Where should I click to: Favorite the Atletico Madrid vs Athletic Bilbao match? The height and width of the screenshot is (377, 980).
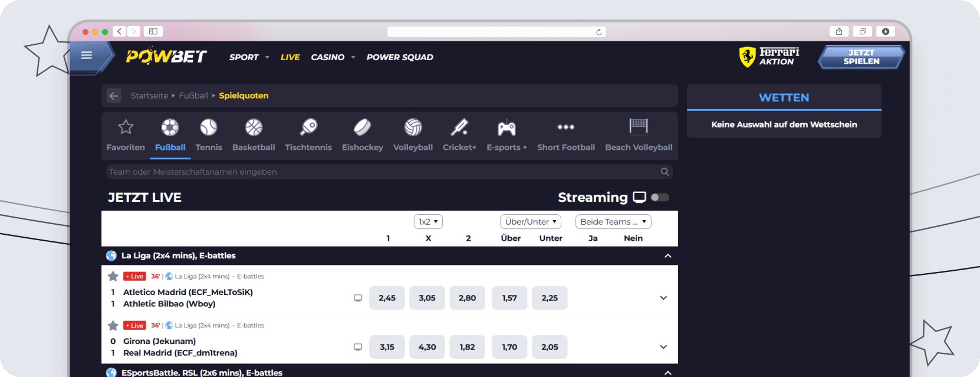pyautogui.click(x=113, y=276)
